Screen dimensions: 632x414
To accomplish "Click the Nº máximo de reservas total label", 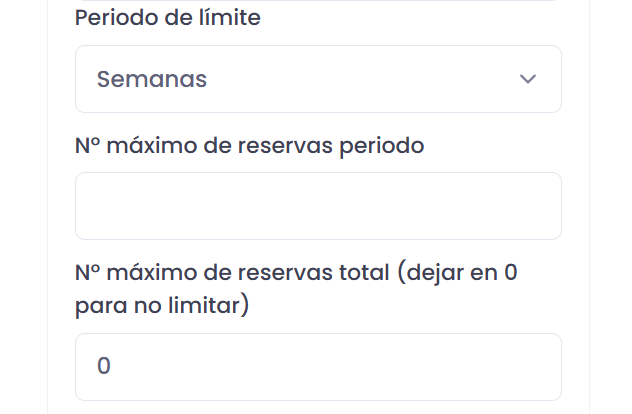I will pos(295,288).
